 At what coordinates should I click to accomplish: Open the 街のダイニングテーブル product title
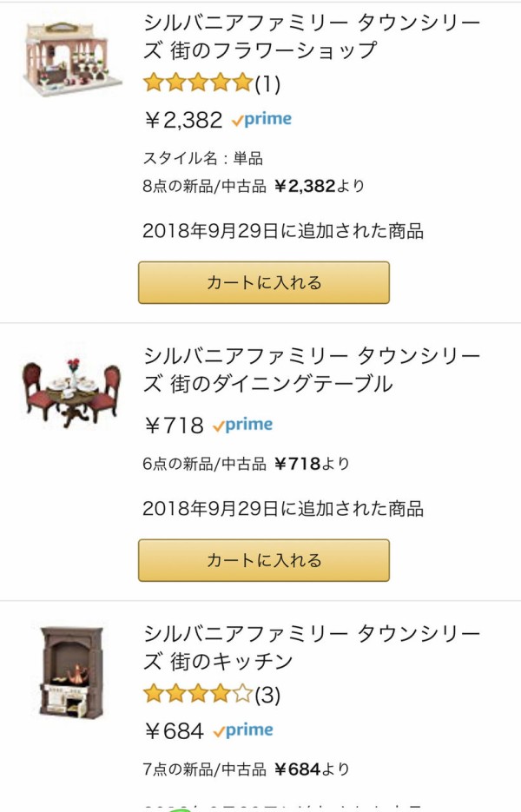click(311, 369)
